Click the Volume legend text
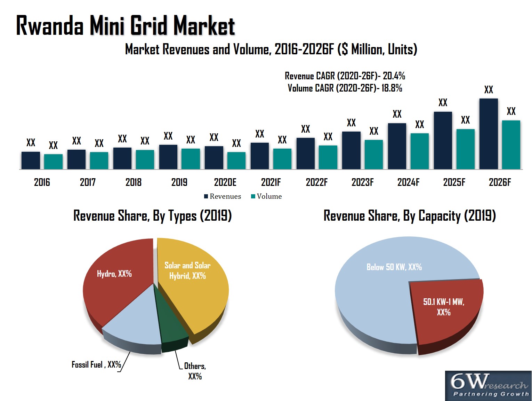The width and height of the screenshot is (532, 401). (x=269, y=196)
